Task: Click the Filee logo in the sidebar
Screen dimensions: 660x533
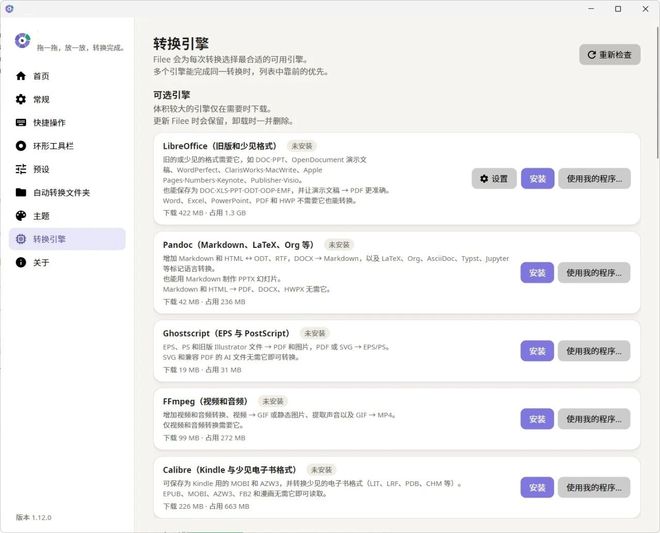Action: (22, 40)
